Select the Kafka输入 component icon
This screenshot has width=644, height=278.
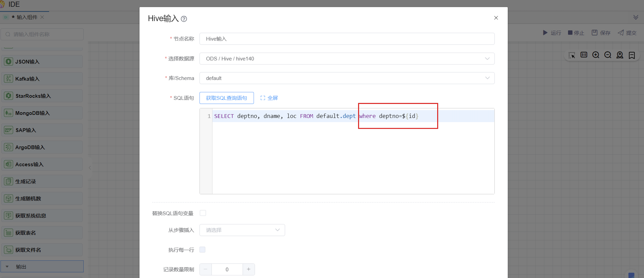8,79
